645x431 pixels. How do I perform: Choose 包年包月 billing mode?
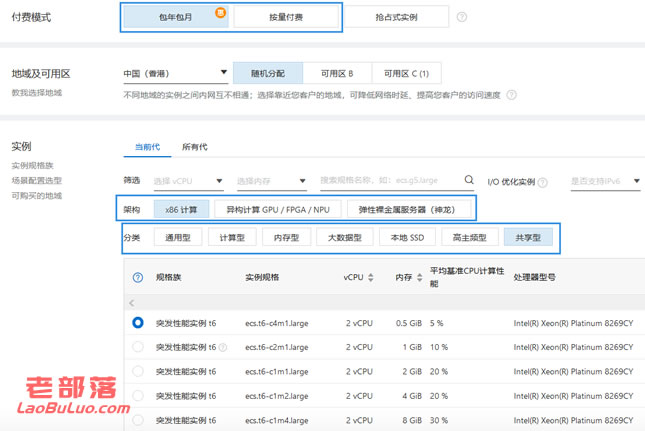click(x=176, y=17)
